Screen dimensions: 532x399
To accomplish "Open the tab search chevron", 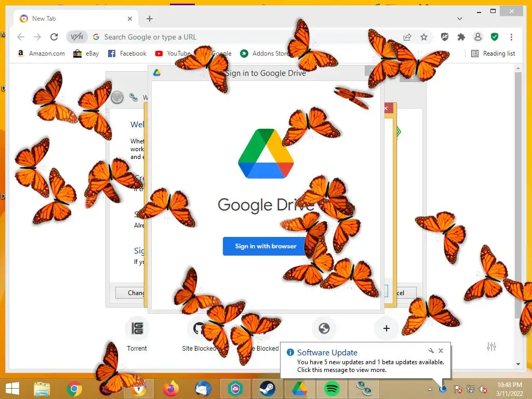I will [460, 19].
